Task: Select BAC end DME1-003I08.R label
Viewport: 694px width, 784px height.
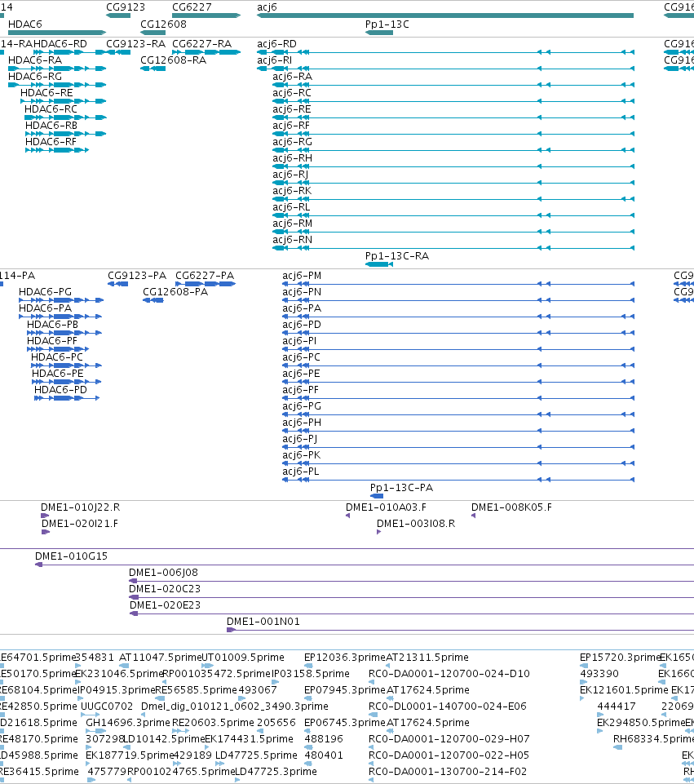Action: tap(416, 524)
